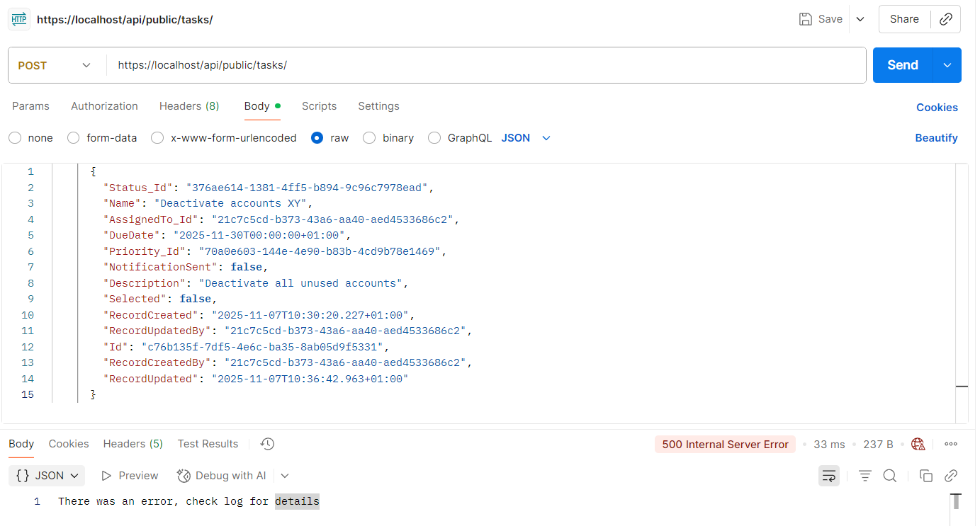This screenshot has width=980, height=526.
Task: Open the response more options ellipsis
Action: click(951, 445)
